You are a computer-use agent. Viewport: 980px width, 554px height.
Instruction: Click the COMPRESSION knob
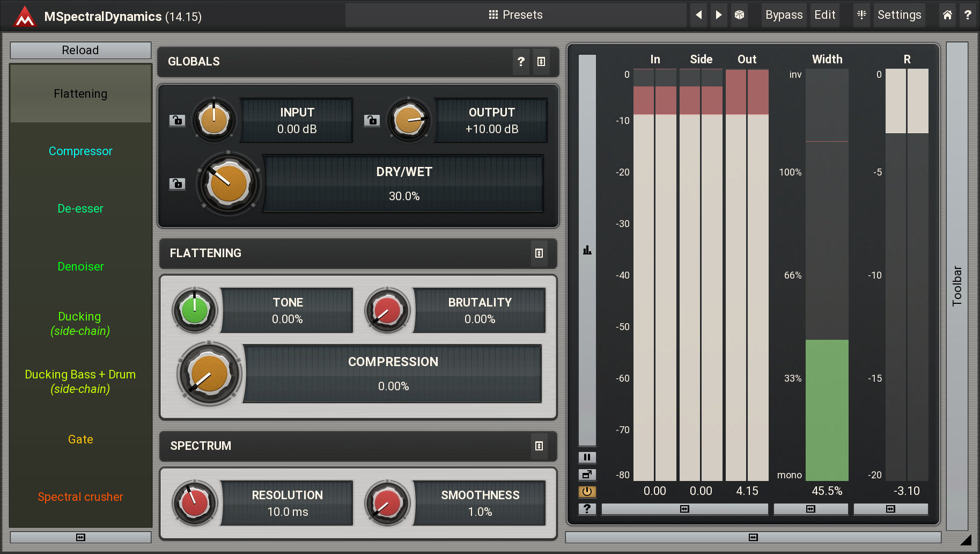210,374
